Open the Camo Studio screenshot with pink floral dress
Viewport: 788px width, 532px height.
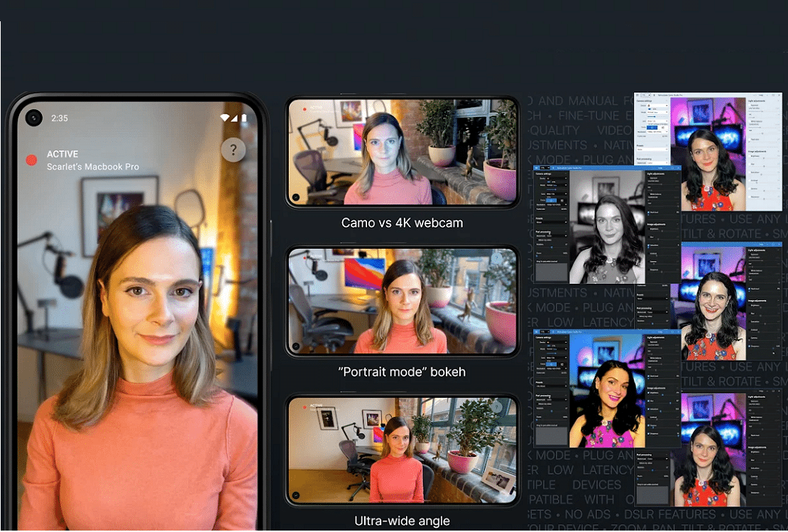coord(607,388)
